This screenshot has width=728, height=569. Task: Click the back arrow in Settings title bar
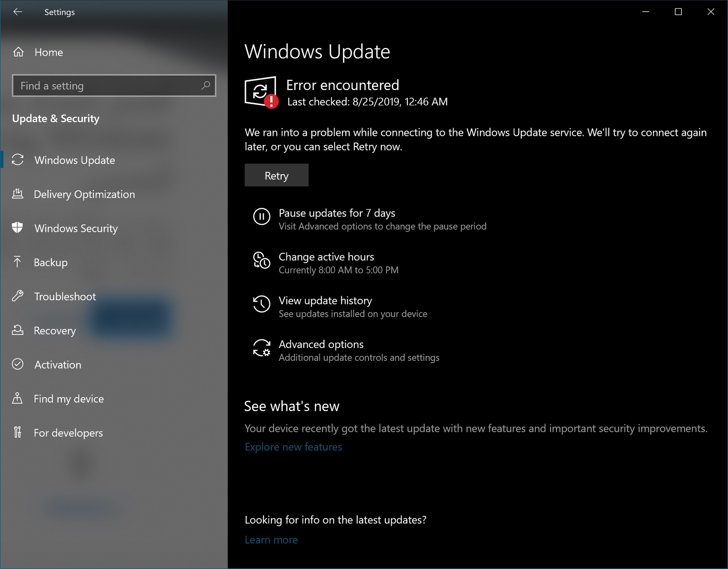pyautogui.click(x=17, y=12)
